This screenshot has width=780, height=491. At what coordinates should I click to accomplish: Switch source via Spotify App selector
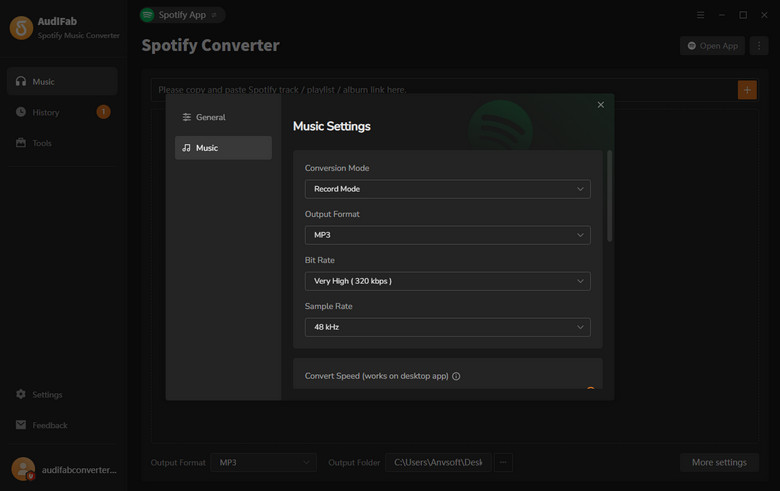pyautogui.click(x=183, y=15)
